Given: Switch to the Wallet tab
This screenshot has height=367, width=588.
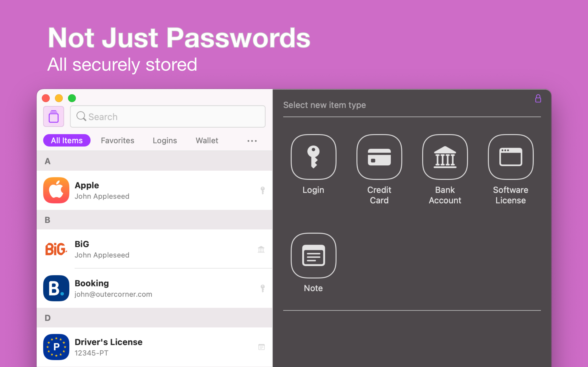Looking at the screenshot, I should [x=207, y=141].
